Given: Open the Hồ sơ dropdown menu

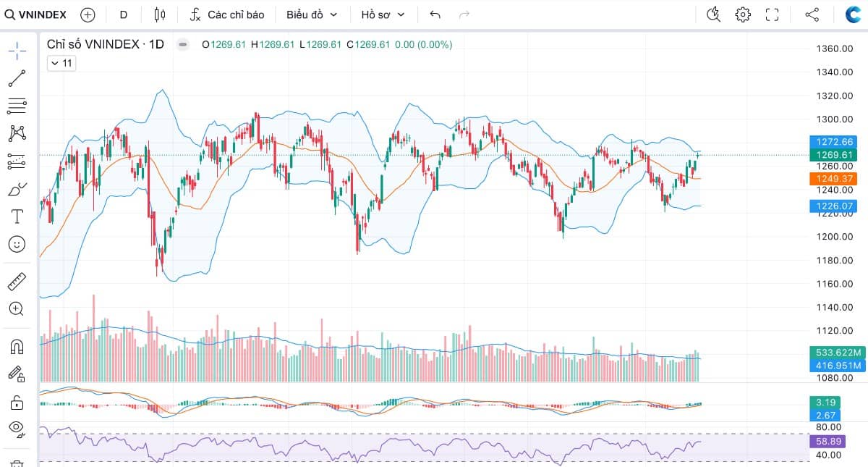Looking at the screenshot, I should (x=383, y=14).
